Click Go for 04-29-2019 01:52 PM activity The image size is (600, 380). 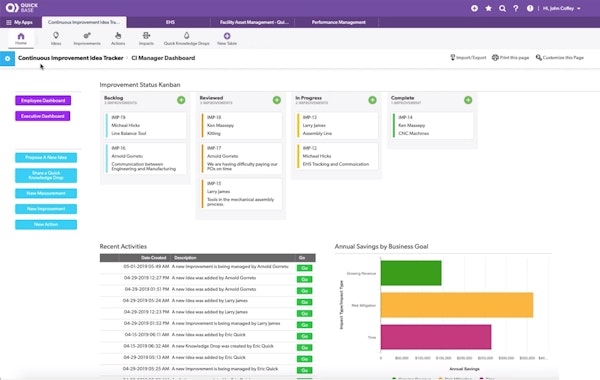304,325
